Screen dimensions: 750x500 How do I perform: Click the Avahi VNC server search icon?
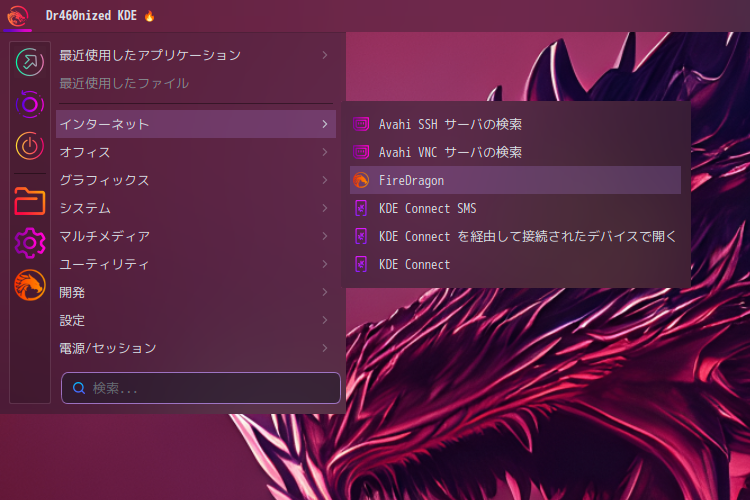[361, 152]
